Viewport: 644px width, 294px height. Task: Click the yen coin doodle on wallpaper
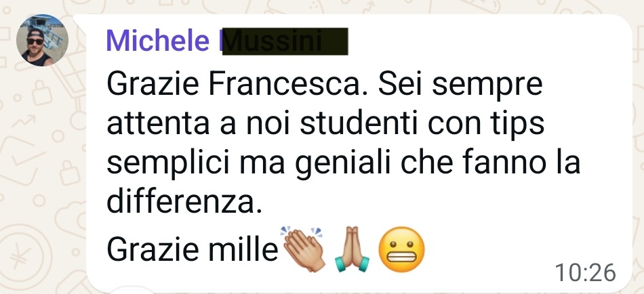20,257
